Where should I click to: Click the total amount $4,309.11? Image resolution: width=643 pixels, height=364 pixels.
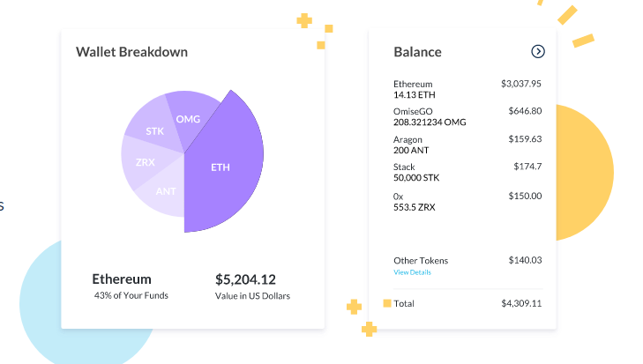[x=520, y=303]
